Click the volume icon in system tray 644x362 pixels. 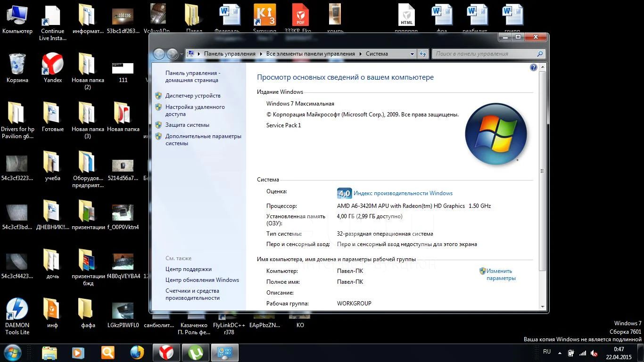point(594,353)
